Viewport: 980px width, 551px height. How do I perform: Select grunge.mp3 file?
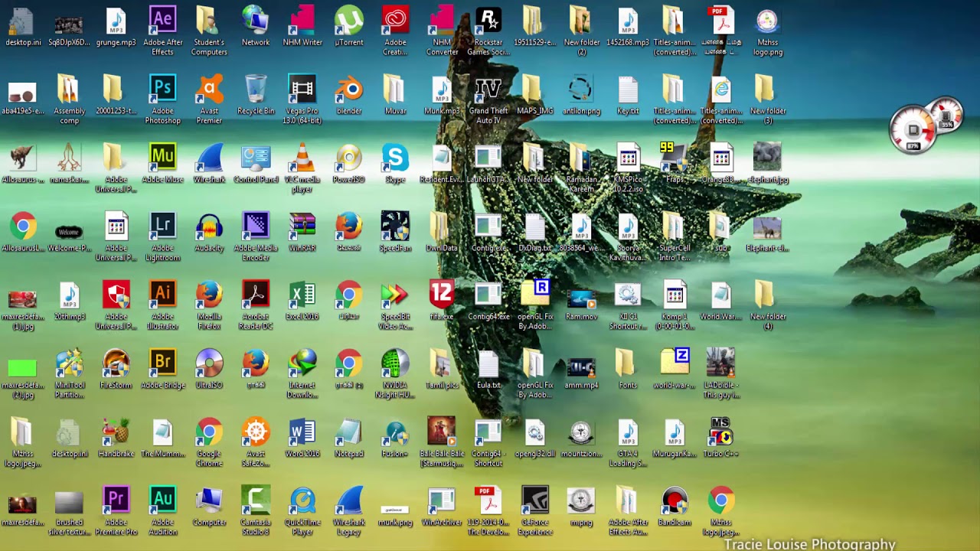[x=116, y=26]
